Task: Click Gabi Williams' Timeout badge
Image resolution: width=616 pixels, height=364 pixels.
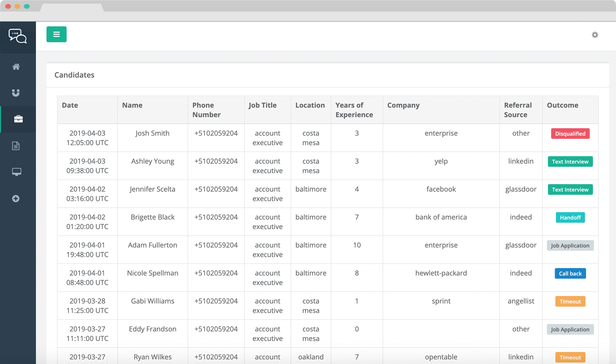Action: pyautogui.click(x=570, y=302)
